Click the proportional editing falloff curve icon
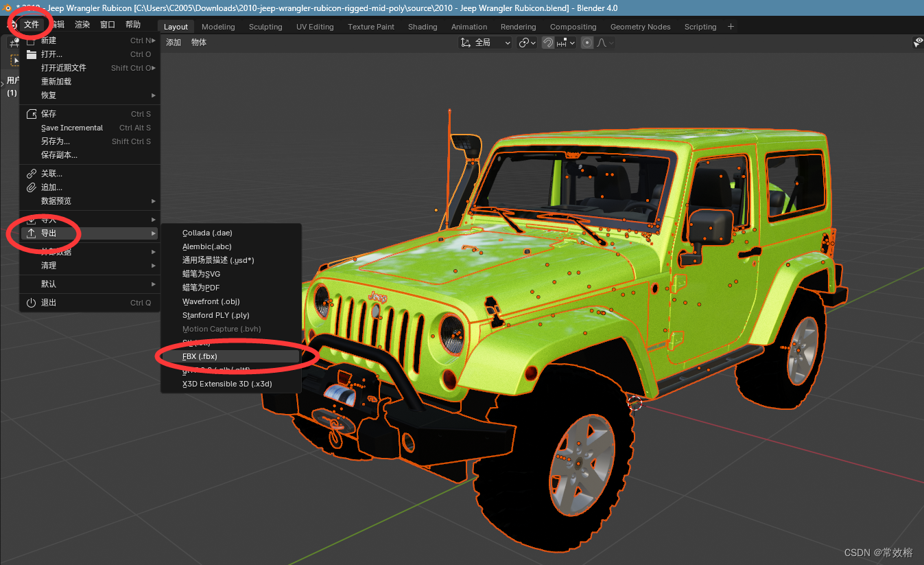Viewport: 924px width, 565px height. 602,43
